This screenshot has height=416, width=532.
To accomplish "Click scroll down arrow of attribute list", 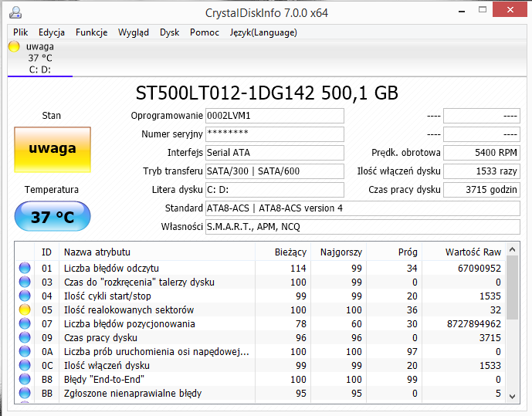I will coord(513,396).
